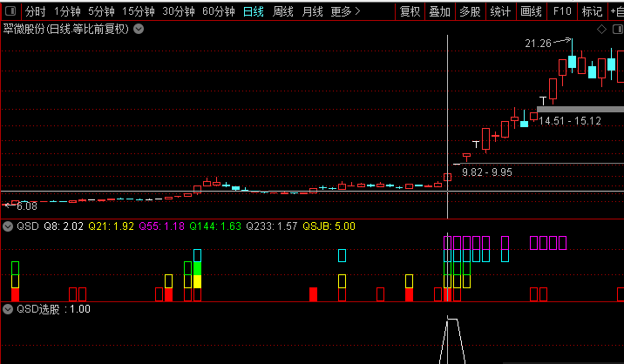
Task: Switch to 日线 daily chart
Action: point(253,11)
